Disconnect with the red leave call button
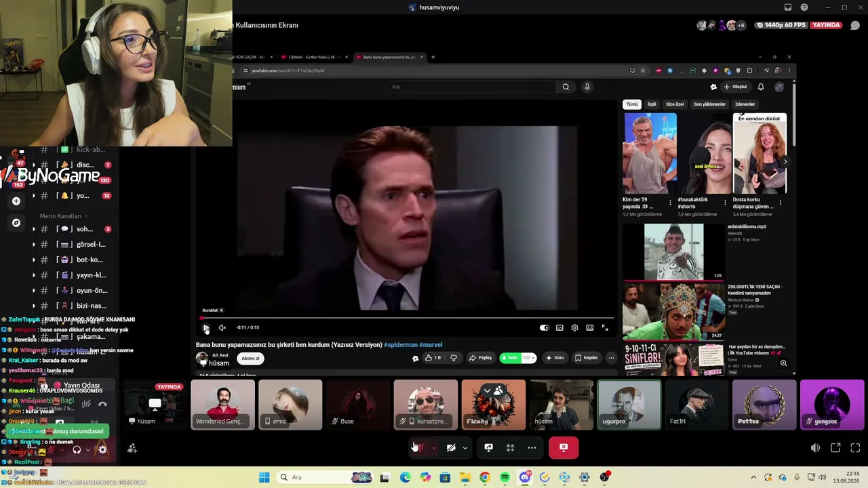The width and height of the screenshot is (868, 488). pos(564,447)
